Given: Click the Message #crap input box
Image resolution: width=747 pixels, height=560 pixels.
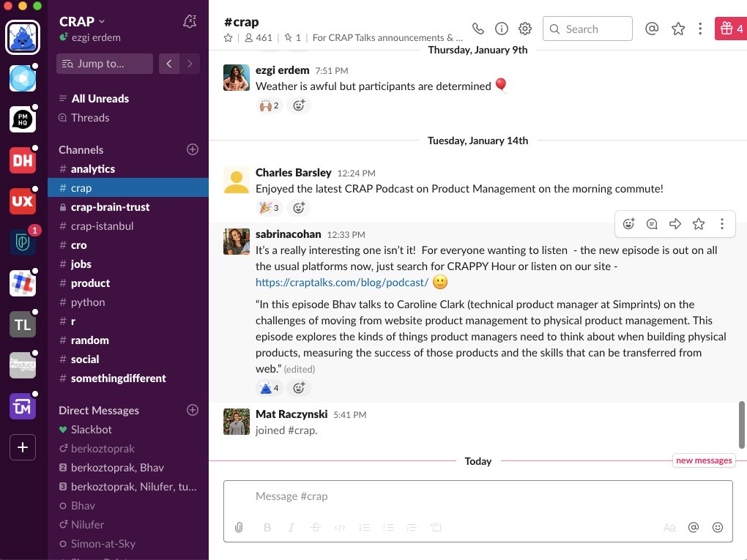Looking at the screenshot, I should (x=477, y=496).
